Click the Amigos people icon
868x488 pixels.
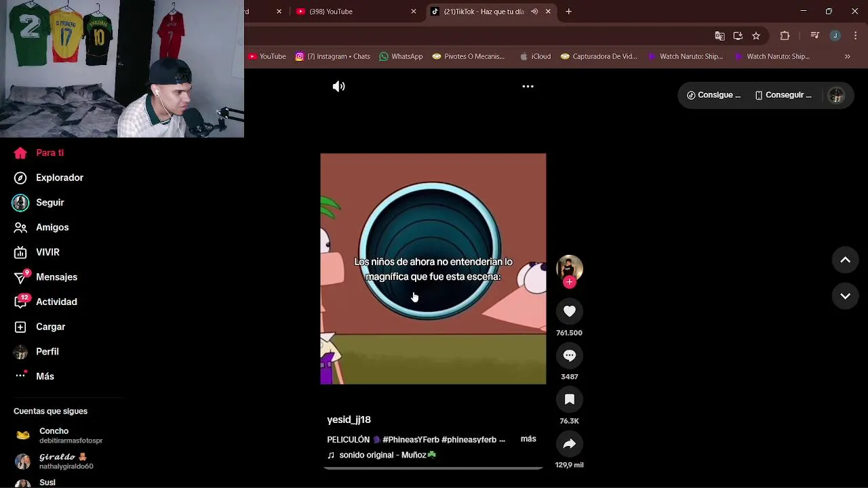21,227
